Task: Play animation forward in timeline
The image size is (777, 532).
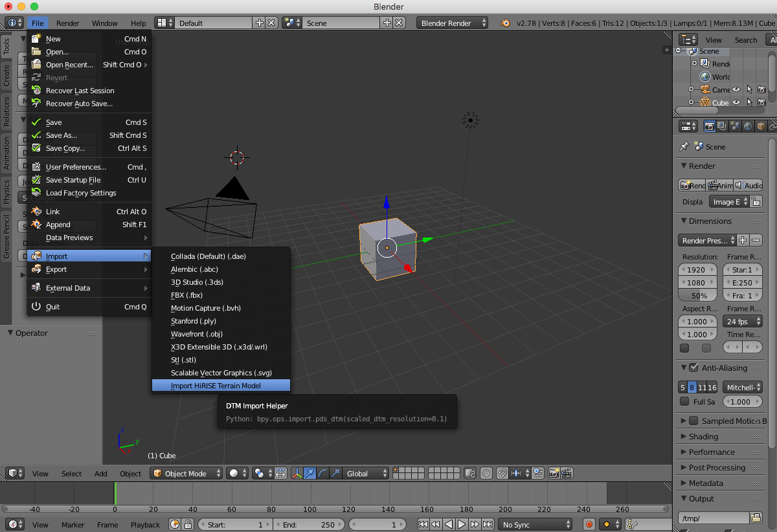Action: [462, 525]
